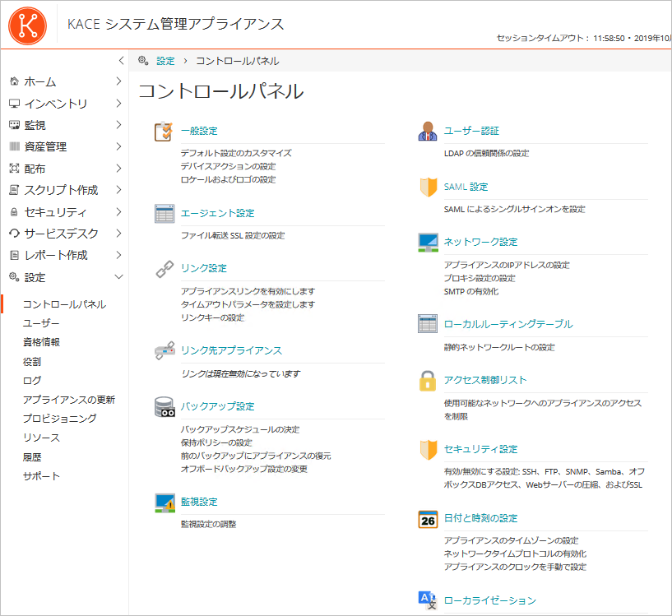
Task: Click the セッションタイムアウト status text
Action: coord(584,38)
